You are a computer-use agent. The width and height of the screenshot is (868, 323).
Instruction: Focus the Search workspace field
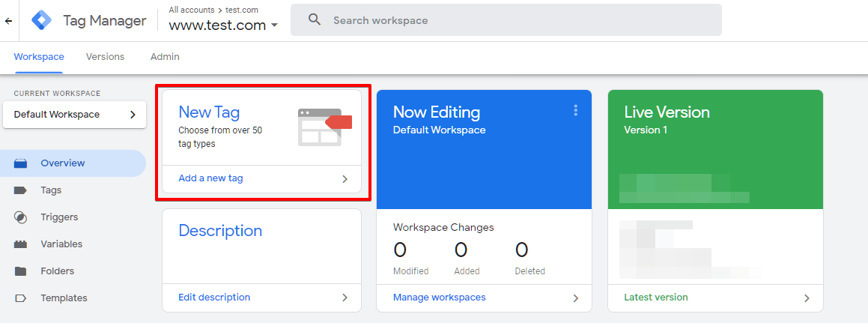pyautogui.click(x=506, y=20)
